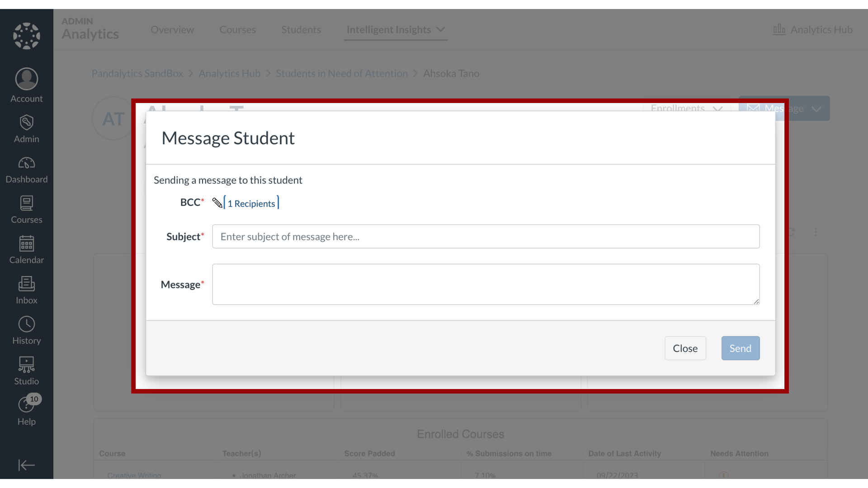The width and height of the screenshot is (868, 488).
Task: Open the Calendar
Action: coord(27,250)
